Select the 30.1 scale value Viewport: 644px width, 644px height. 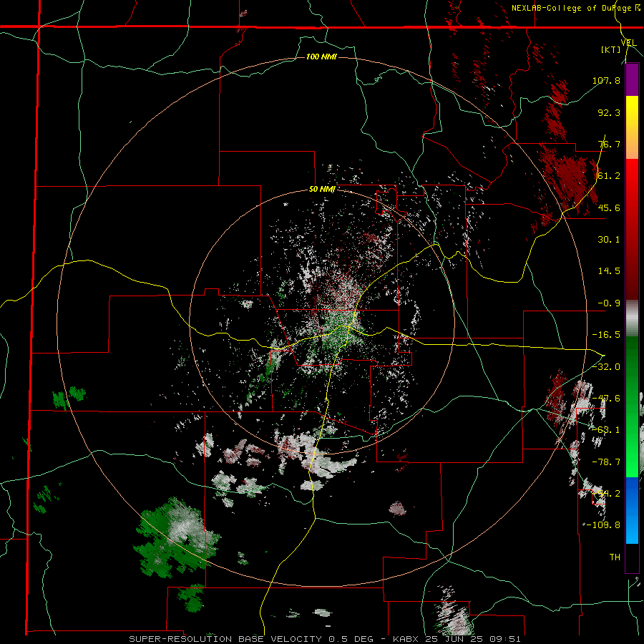click(x=609, y=240)
